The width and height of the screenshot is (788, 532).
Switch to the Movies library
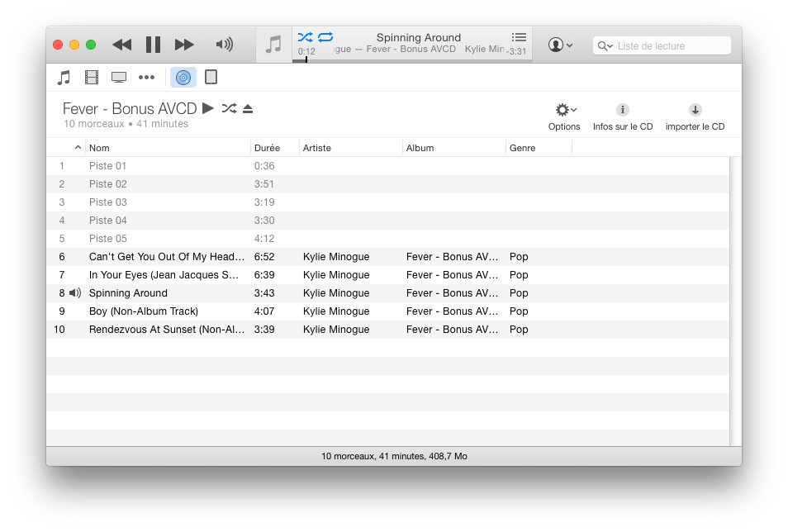pyautogui.click(x=92, y=78)
